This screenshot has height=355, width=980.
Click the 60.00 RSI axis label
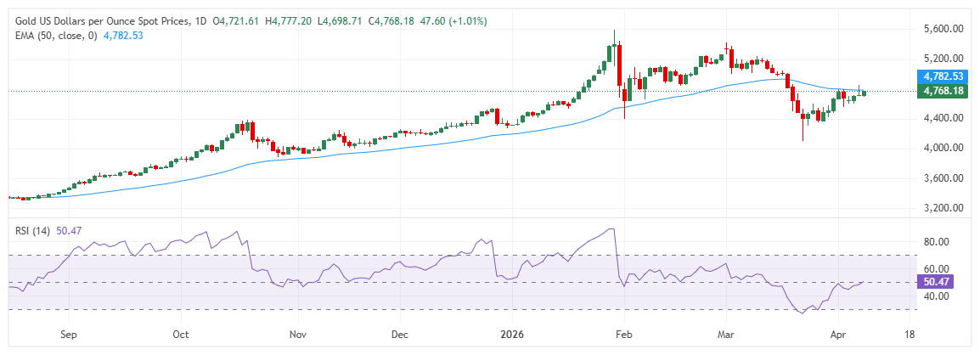tap(935, 268)
